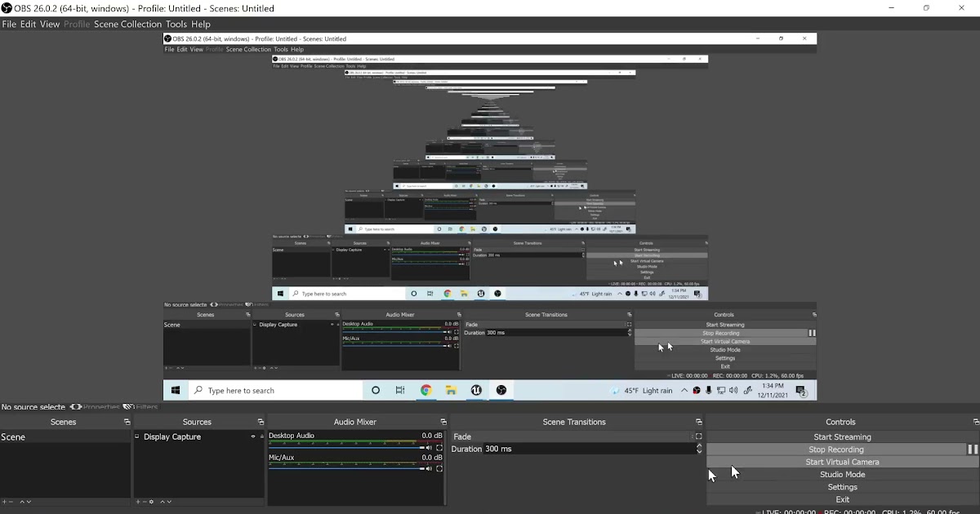Open Settings from Controls

click(842, 487)
